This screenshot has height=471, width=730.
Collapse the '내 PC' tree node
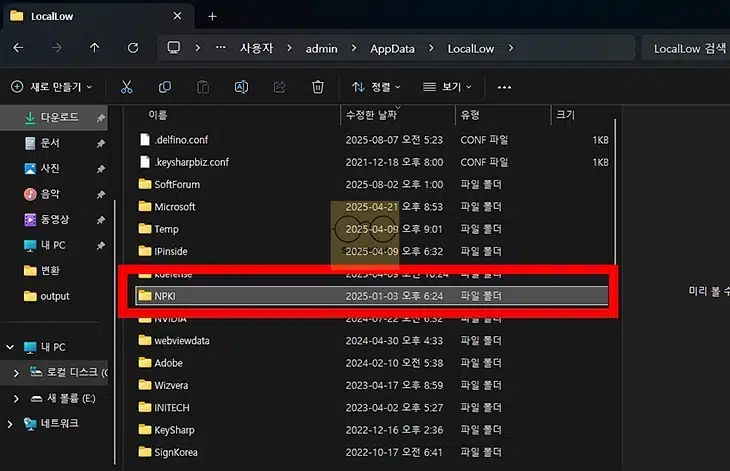pos(10,347)
